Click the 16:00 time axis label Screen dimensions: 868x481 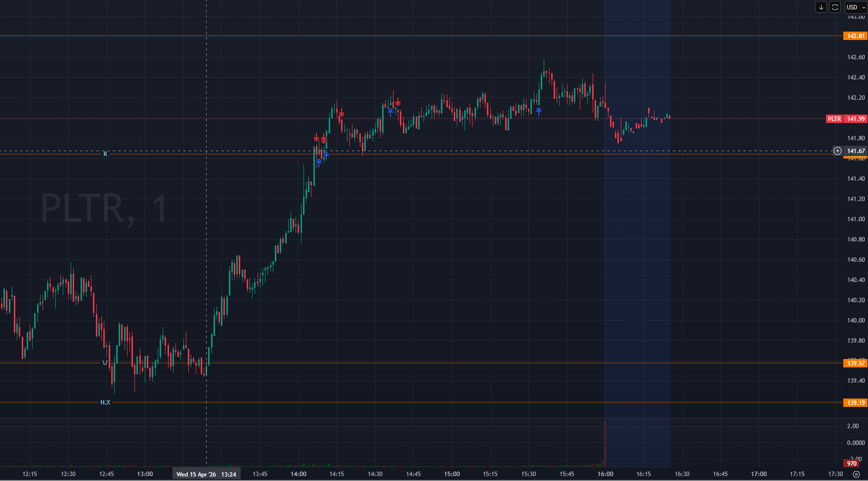click(x=605, y=474)
